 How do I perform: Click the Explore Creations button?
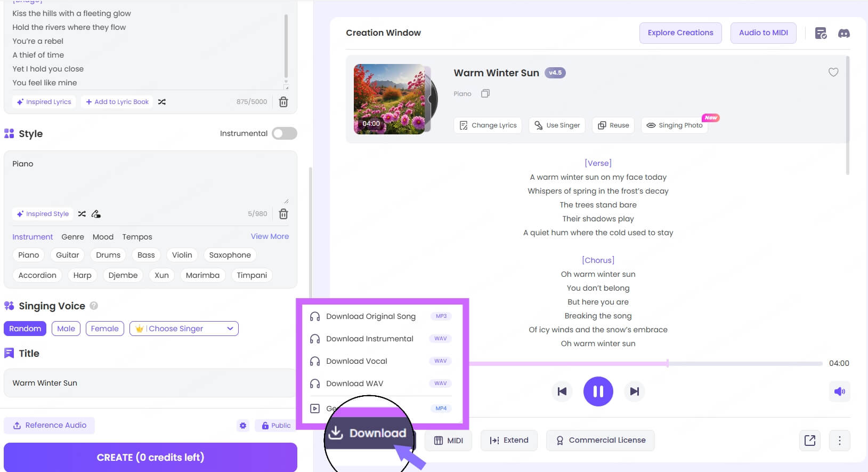tap(680, 33)
